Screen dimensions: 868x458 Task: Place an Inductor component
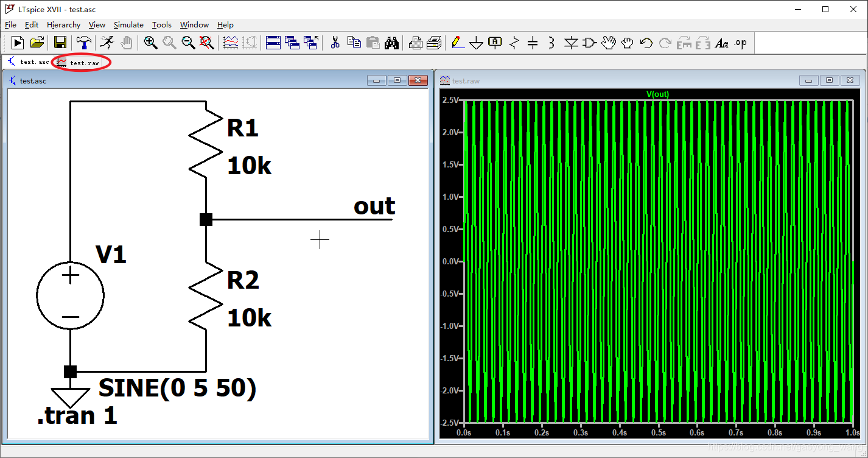551,43
